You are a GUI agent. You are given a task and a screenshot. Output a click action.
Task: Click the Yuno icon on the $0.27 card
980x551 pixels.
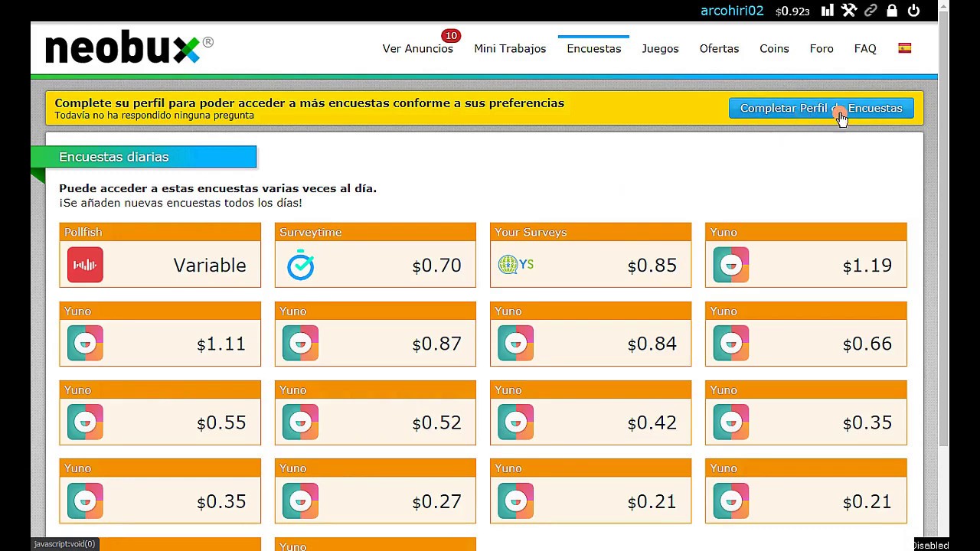[300, 501]
